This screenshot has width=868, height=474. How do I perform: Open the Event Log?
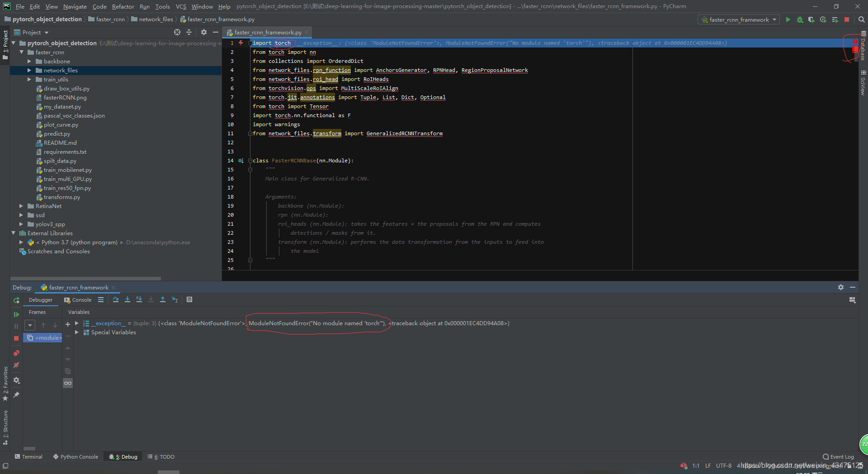[x=839, y=457]
